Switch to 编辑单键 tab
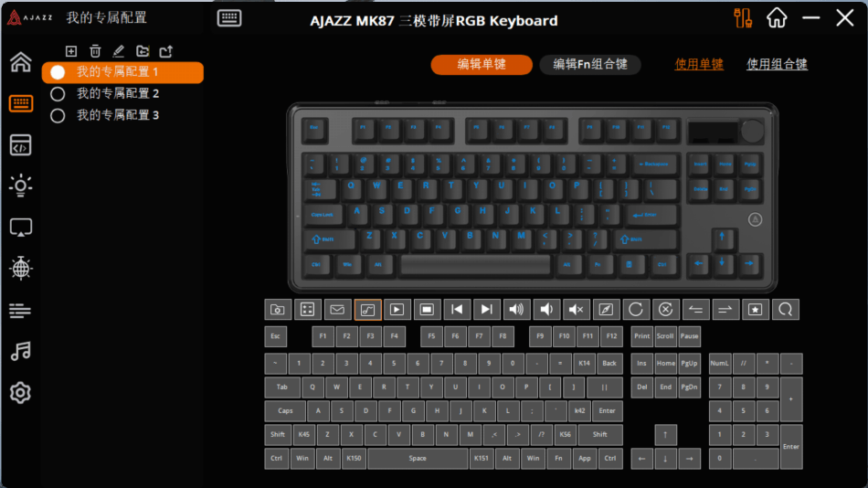868x488 pixels. click(481, 64)
